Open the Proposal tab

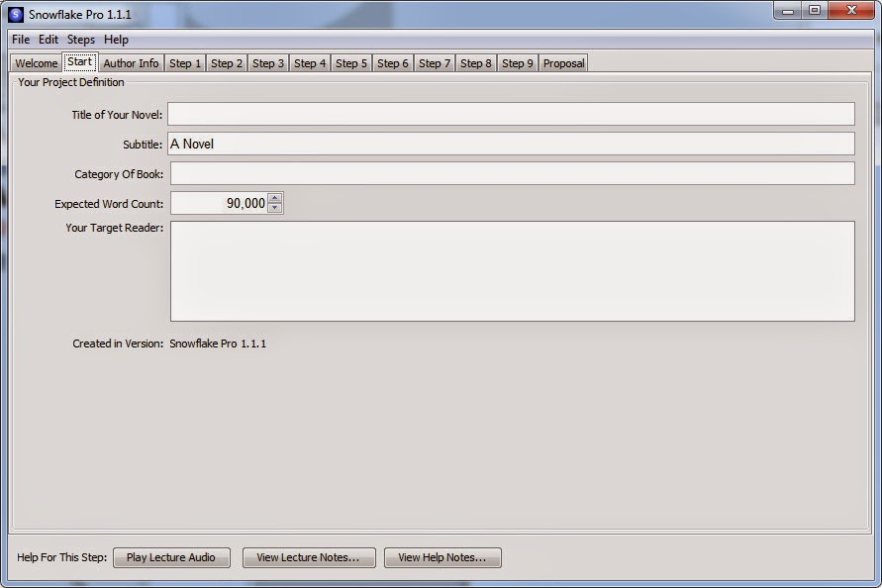[563, 63]
